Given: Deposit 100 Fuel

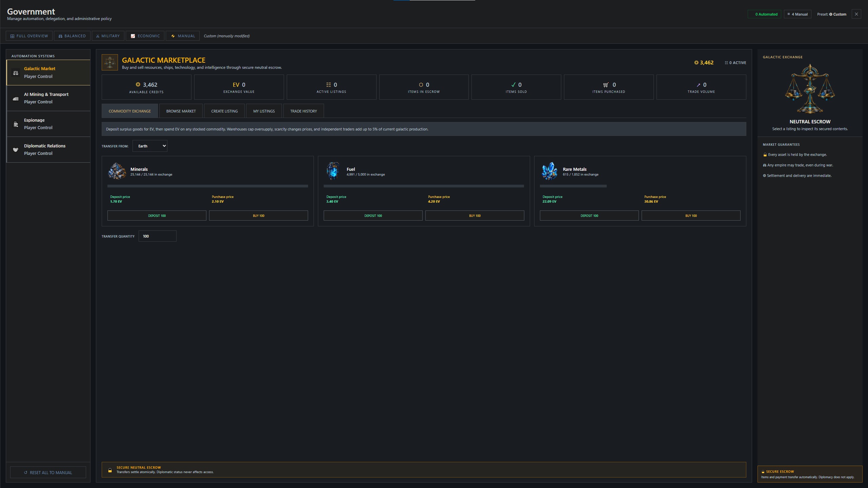Looking at the screenshot, I should tap(373, 216).
